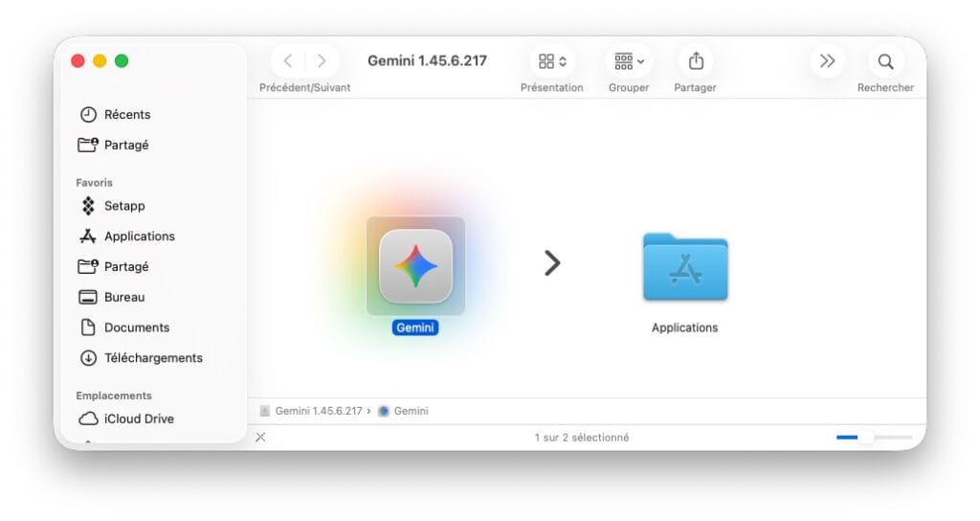Click the Setapp diamond icon
The height and width of the screenshot is (521, 980).
88,206
